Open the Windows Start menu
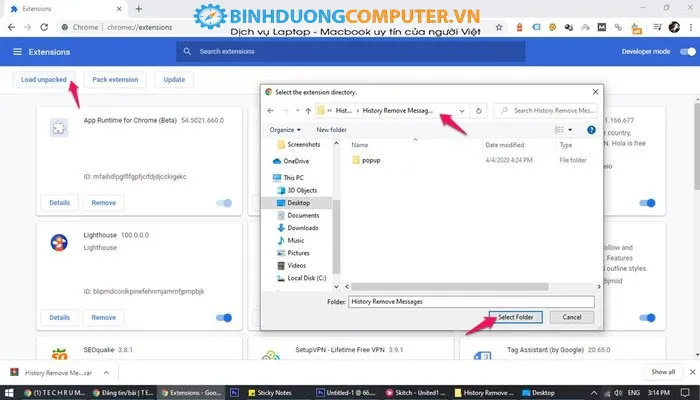Viewport: 700px width, 400px height. pyautogui.click(x=9, y=393)
